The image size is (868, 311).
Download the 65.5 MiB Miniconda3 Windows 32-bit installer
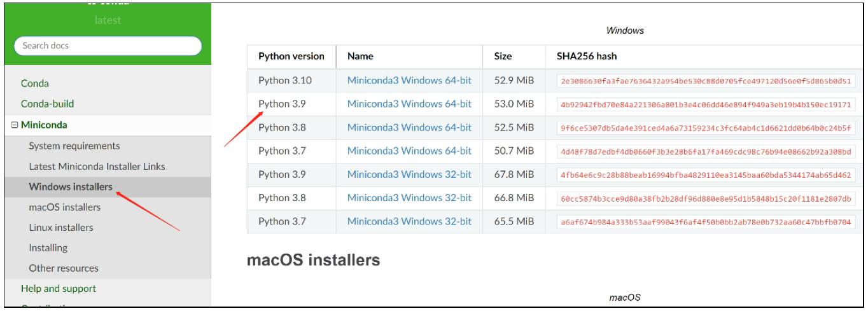pyautogui.click(x=409, y=221)
